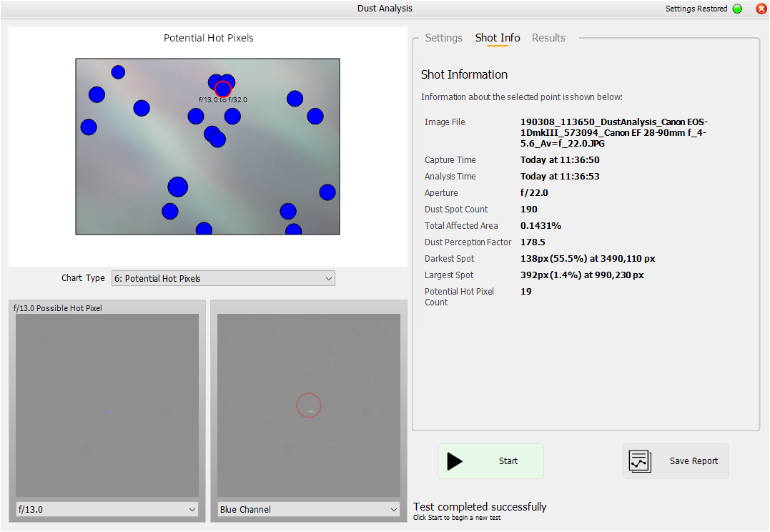
Task: Click the 'Potential Hot Pixels' chart title
Action: point(208,38)
